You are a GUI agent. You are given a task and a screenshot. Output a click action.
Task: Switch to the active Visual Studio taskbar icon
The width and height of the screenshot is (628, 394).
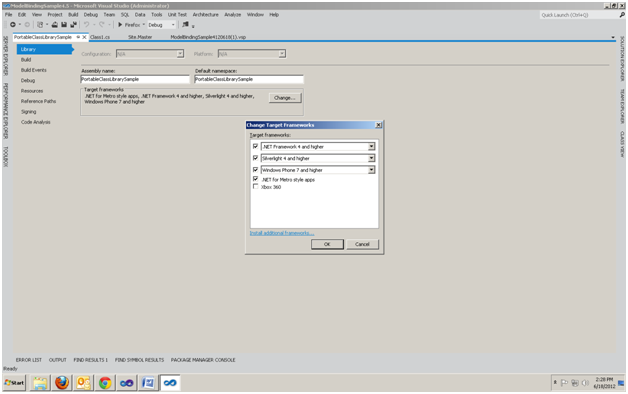[x=170, y=383]
